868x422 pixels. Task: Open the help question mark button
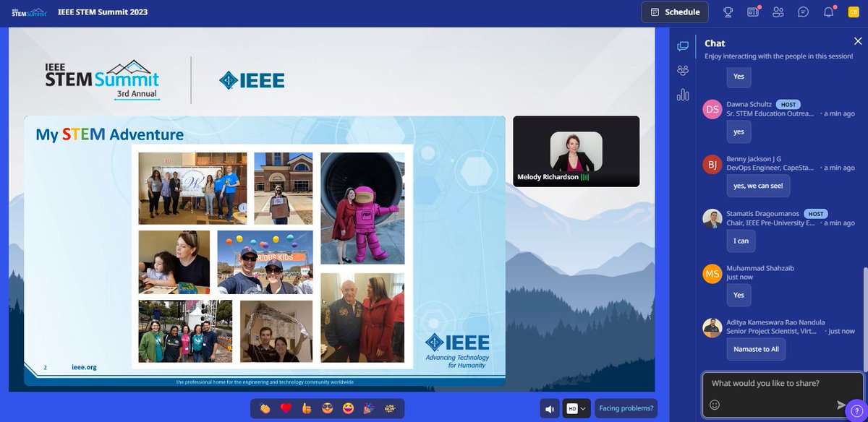856,410
